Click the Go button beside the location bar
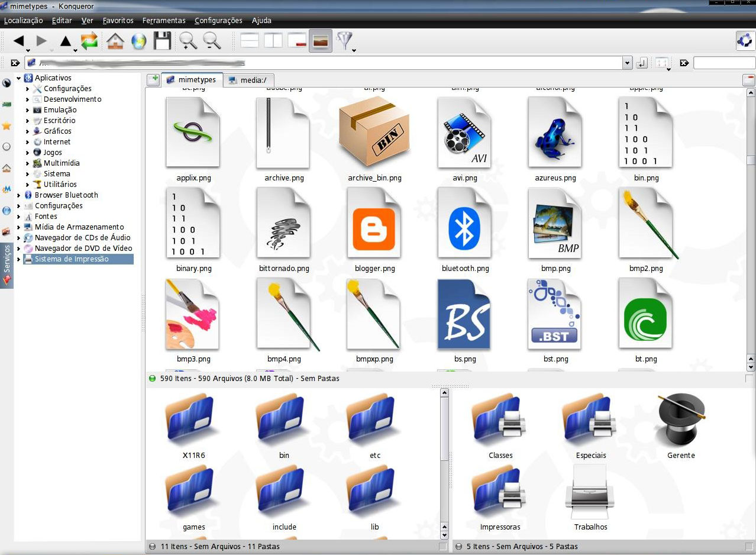The width and height of the screenshot is (756, 555). 642,63
